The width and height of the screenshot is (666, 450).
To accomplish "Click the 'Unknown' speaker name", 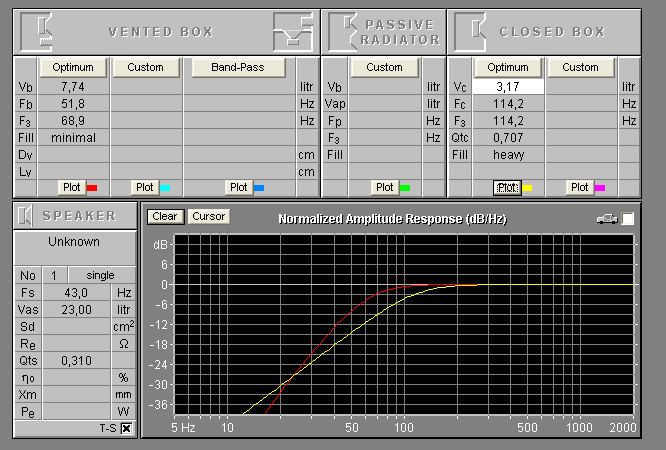I will [74, 242].
